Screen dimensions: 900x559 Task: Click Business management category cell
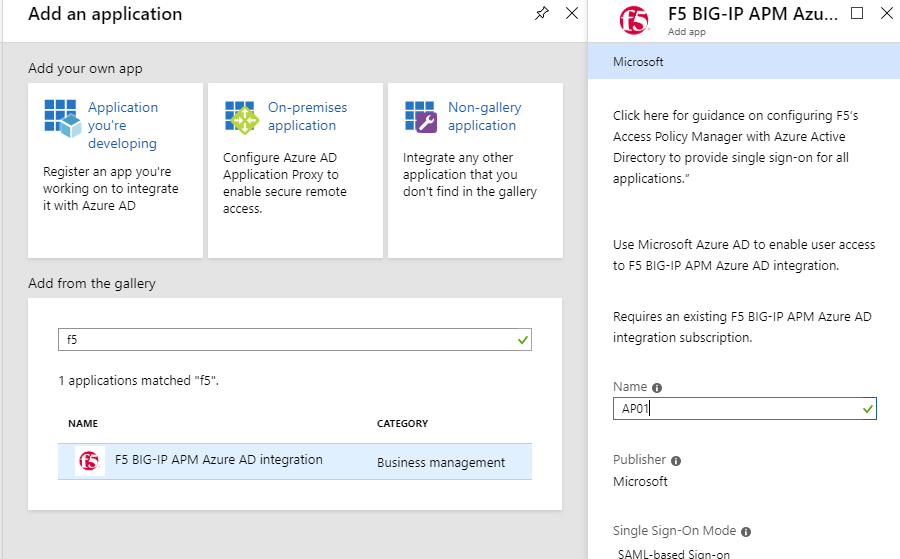click(x=441, y=463)
